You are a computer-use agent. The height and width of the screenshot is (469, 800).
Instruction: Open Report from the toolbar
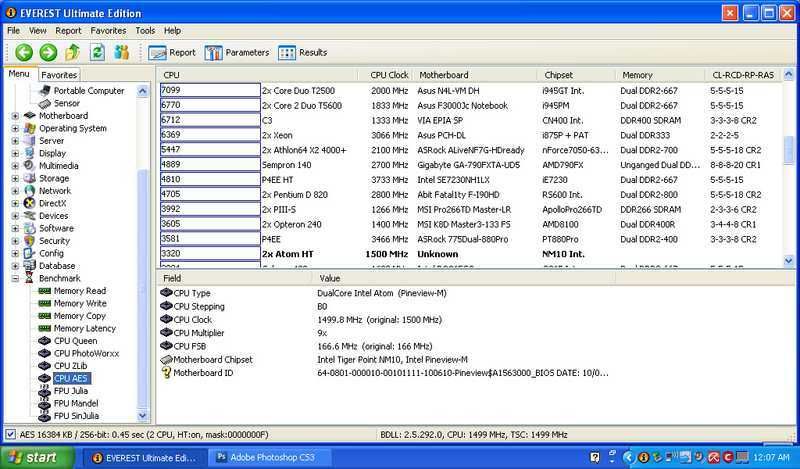coord(172,53)
